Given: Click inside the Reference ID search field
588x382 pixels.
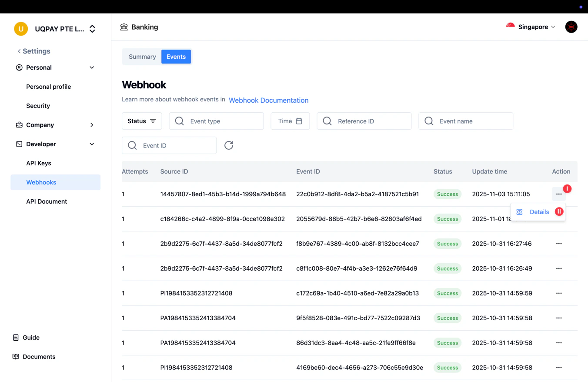Looking at the screenshot, I should (x=364, y=121).
